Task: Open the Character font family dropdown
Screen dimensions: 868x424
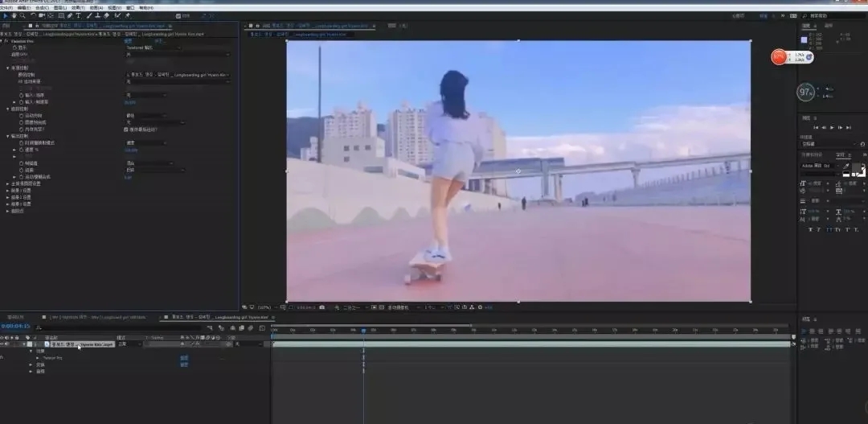Action: point(819,166)
